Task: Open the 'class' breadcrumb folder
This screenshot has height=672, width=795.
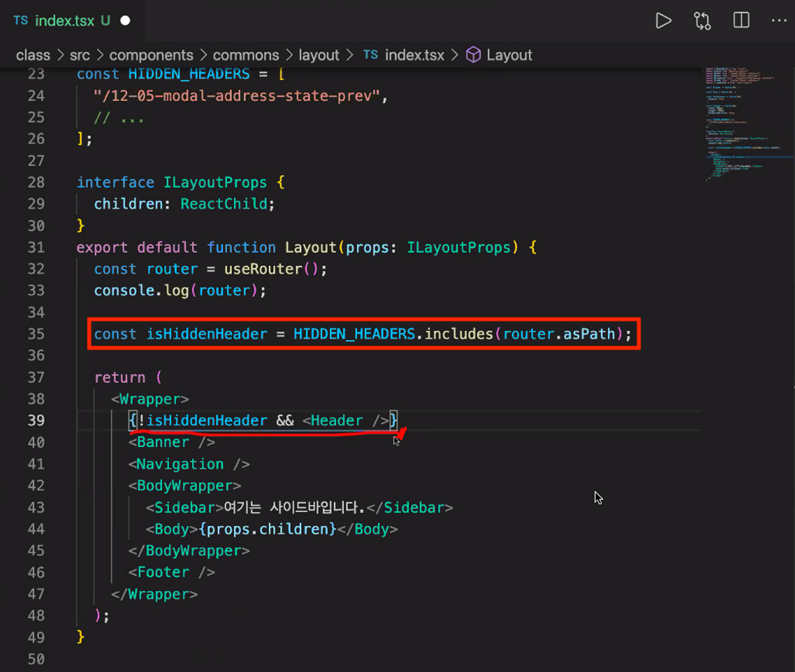Action: 33,55
